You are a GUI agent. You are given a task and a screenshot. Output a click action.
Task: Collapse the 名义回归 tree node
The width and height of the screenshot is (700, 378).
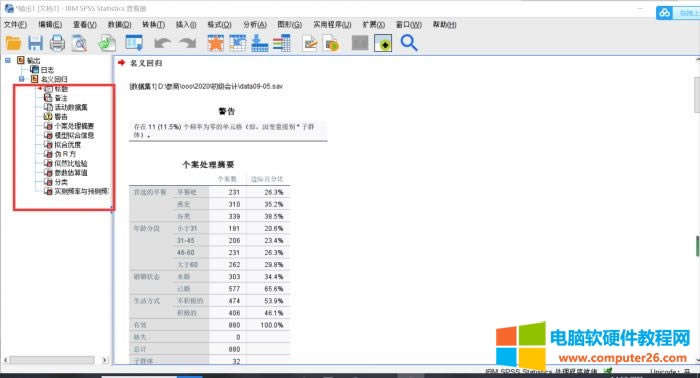[21, 79]
